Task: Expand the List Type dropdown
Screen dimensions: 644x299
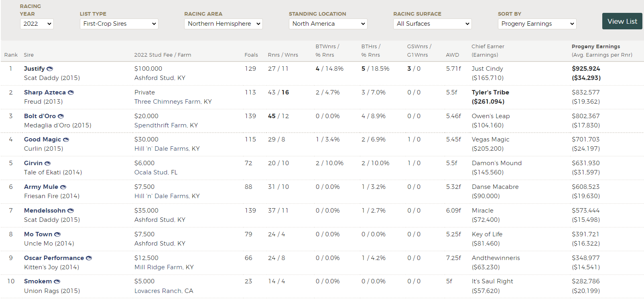Action: coord(119,24)
